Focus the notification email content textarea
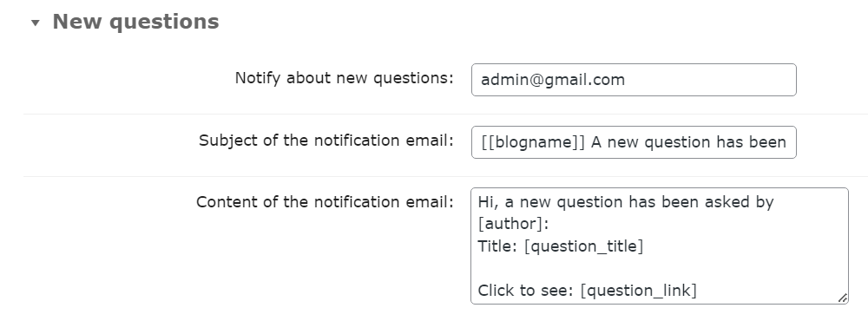 point(660,246)
